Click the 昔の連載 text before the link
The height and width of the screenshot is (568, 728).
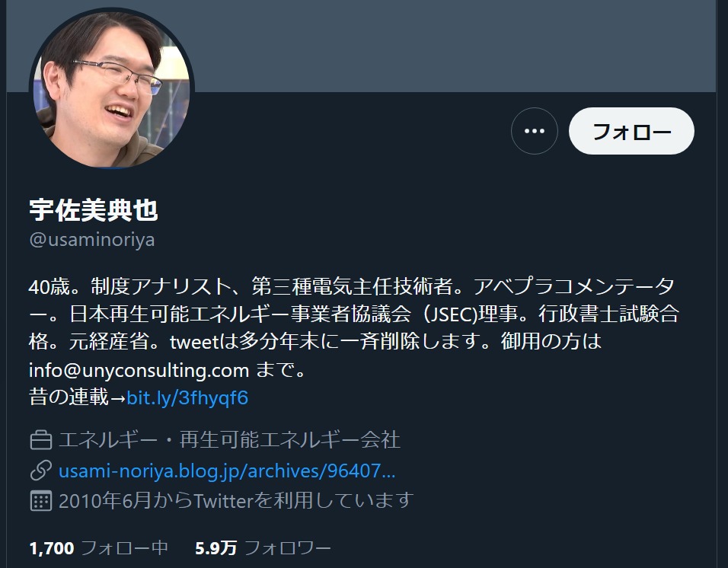point(69,397)
